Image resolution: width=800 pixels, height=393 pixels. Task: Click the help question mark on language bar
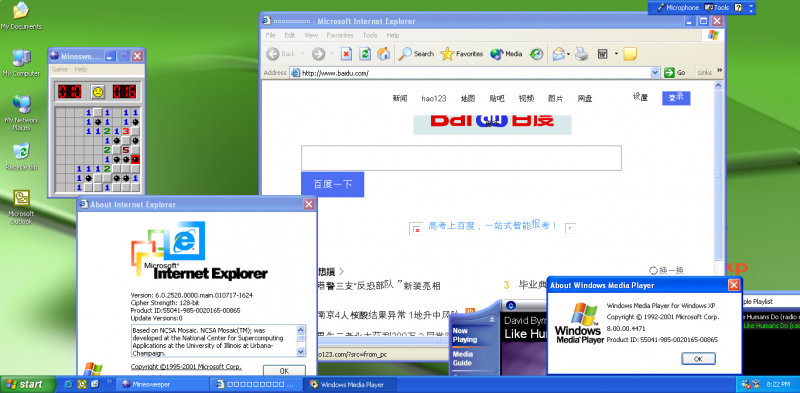pyautogui.click(x=738, y=8)
